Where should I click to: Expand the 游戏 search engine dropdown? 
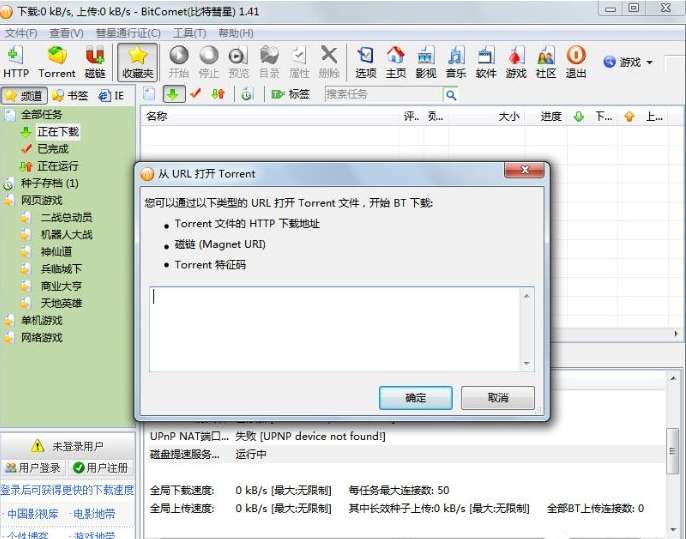pos(650,63)
